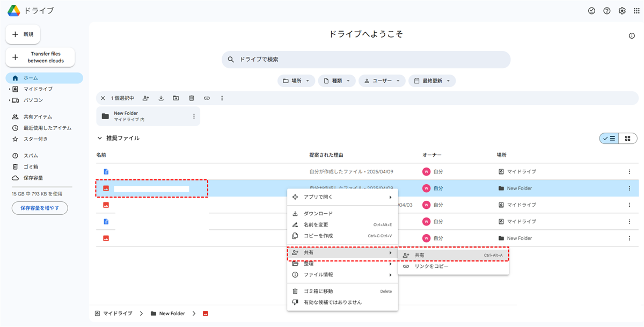Open the help question mark icon

click(x=607, y=11)
